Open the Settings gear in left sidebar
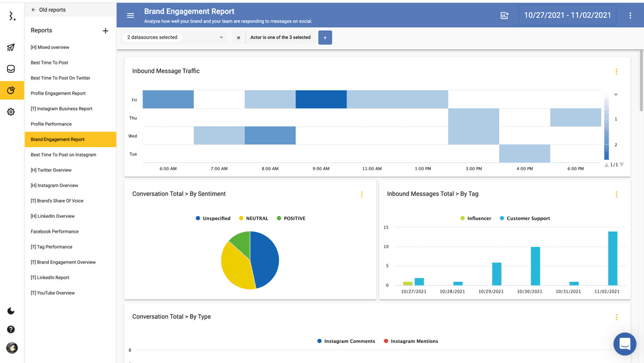Screen dimensions: 644x363 pyautogui.click(x=11, y=112)
